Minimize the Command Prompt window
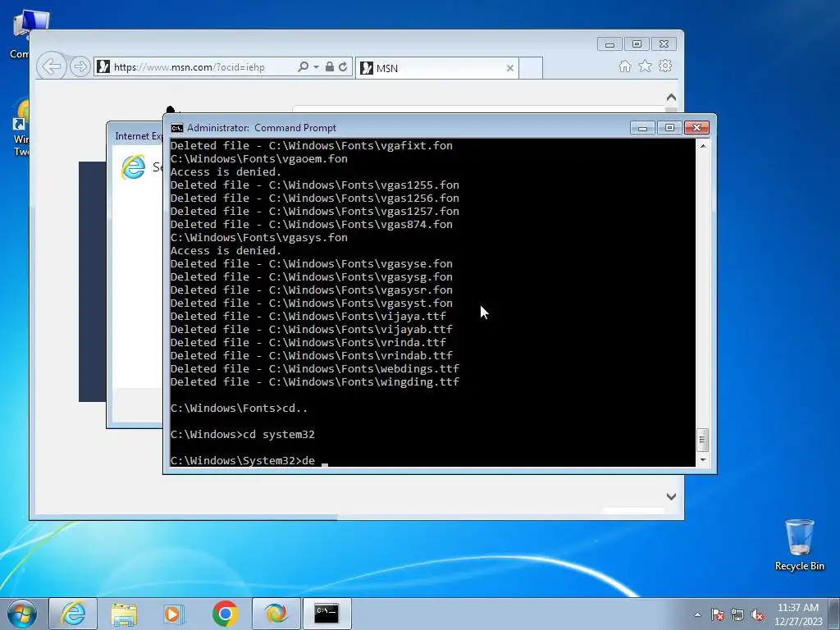The image size is (840, 630). [x=642, y=127]
